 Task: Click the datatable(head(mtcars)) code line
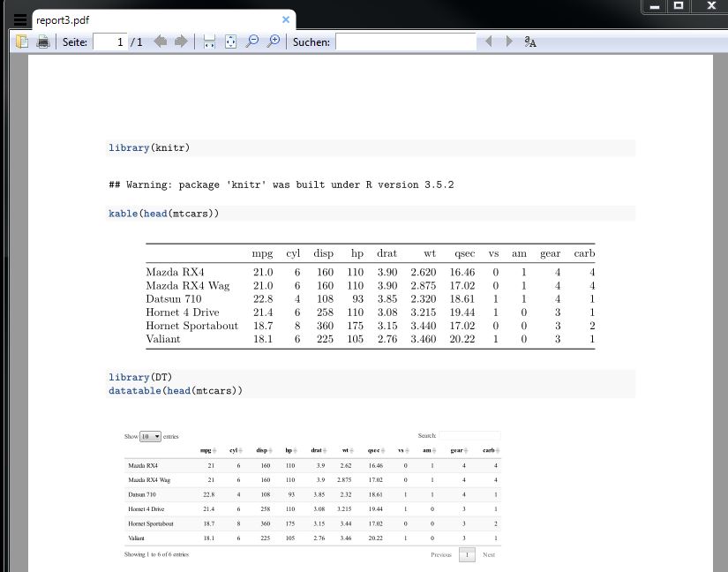[x=176, y=390]
